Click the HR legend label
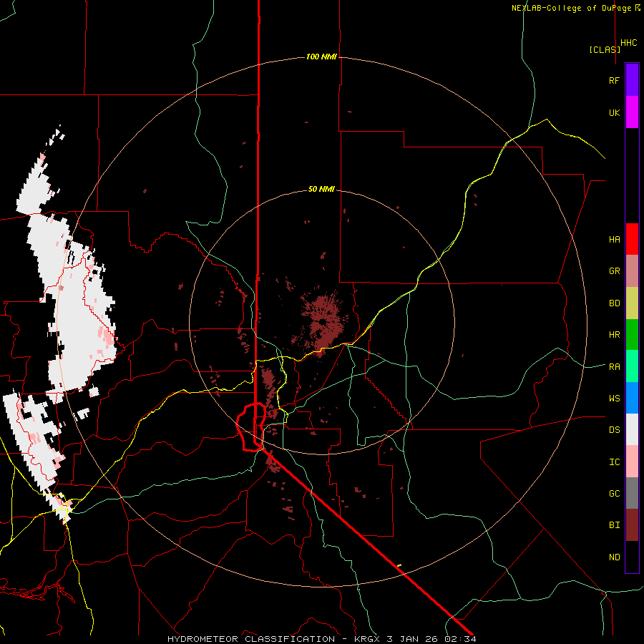644x644 pixels. (614, 335)
